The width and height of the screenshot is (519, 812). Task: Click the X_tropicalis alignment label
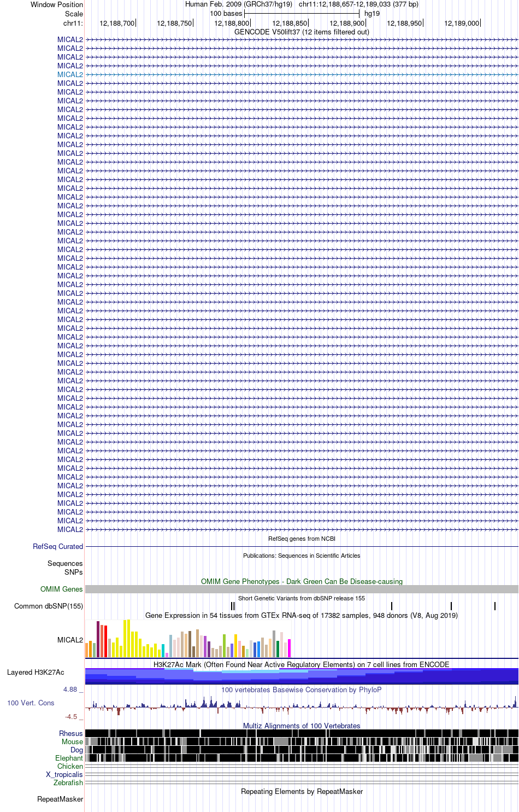(64, 774)
